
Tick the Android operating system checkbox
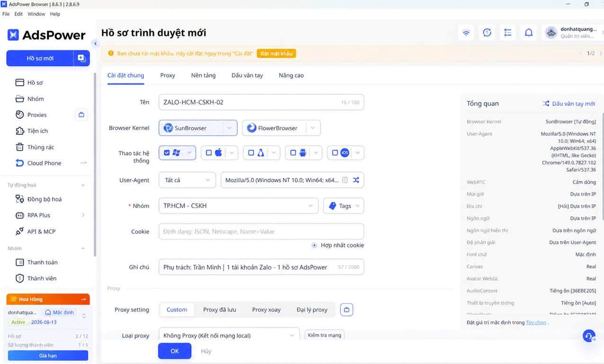pyautogui.click(x=293, y=153)
